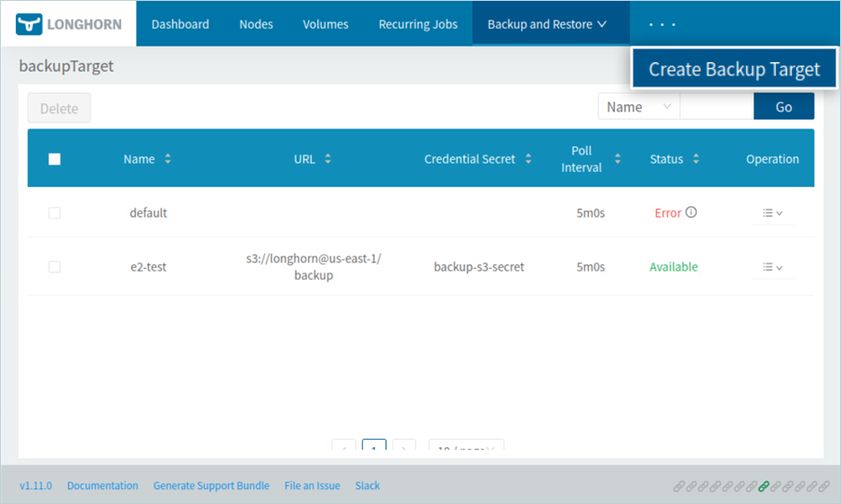The width and height of the screenshot is (841, 504).
Task: Select the e2-test row checkbox
Action: 54,267
